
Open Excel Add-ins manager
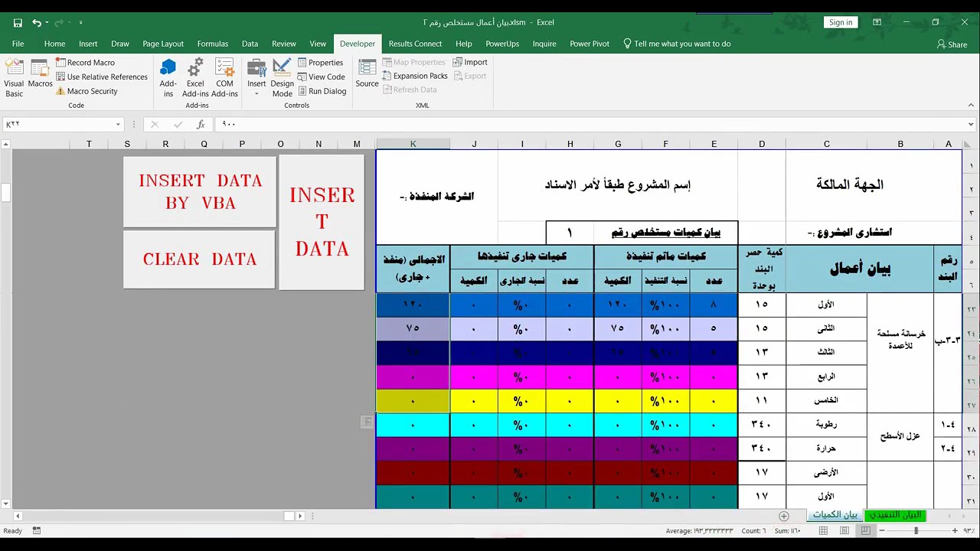[195, 78]
